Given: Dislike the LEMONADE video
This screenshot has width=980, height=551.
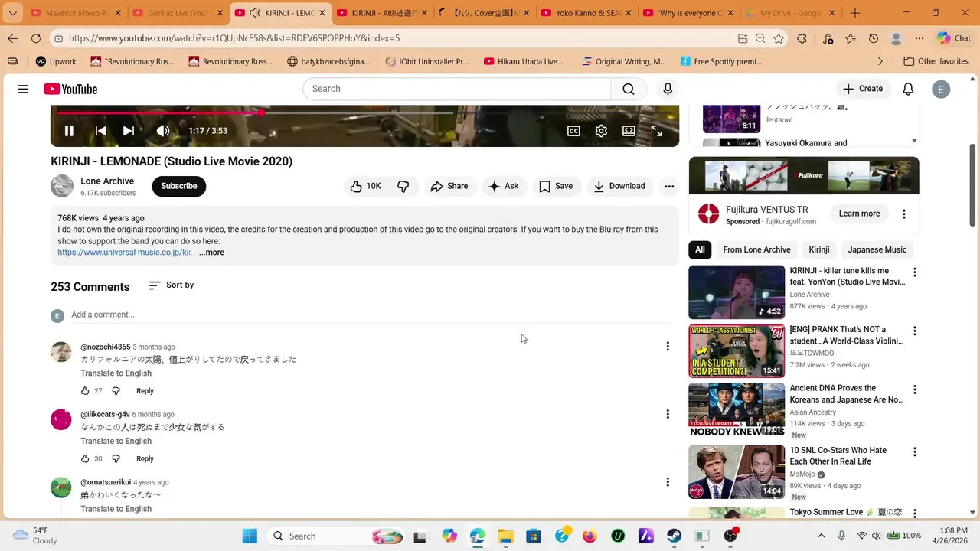Looking at the screenshot, I should coord(403,186).
